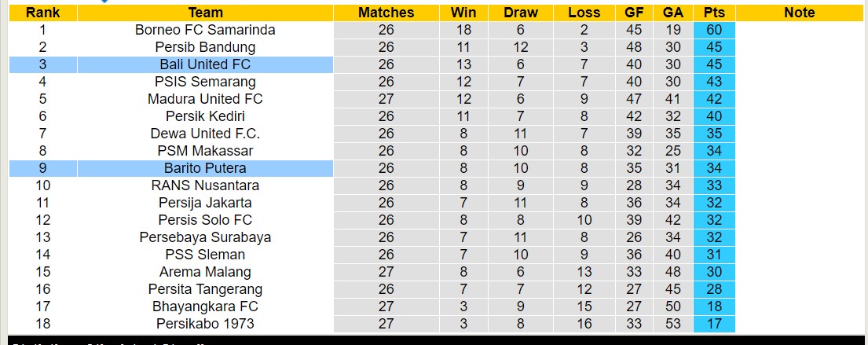The image size is (868, 345).
Task: Click the Rank column header
Action: click(x=42, y=13)
